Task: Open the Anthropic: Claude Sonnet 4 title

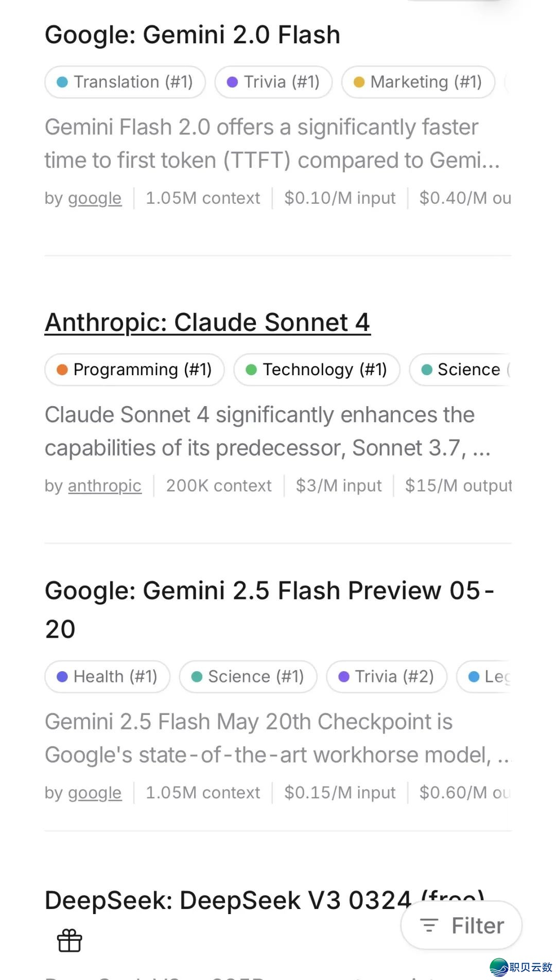Action: 207,323
